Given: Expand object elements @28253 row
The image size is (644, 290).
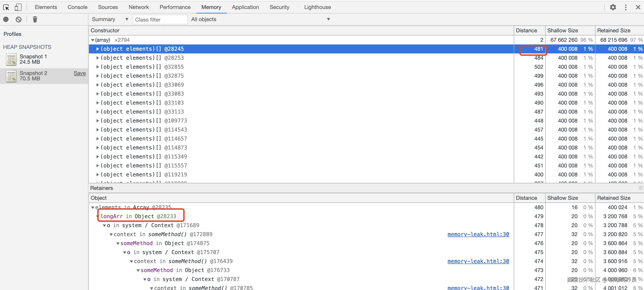Looking at the screenshot, I should point(97,58).
